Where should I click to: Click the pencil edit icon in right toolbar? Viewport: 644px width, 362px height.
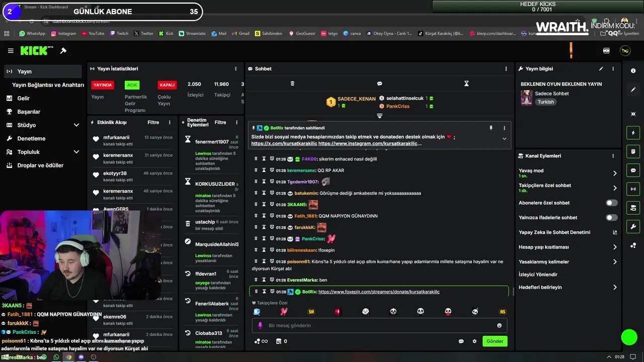tap(633, 89)
